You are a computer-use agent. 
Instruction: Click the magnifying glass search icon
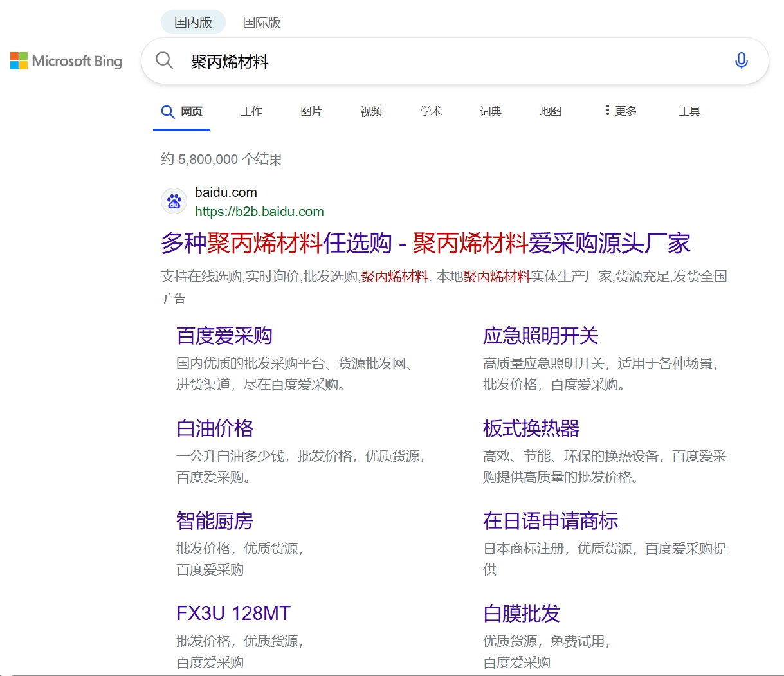pyautogui.click(x=164, y=60)
